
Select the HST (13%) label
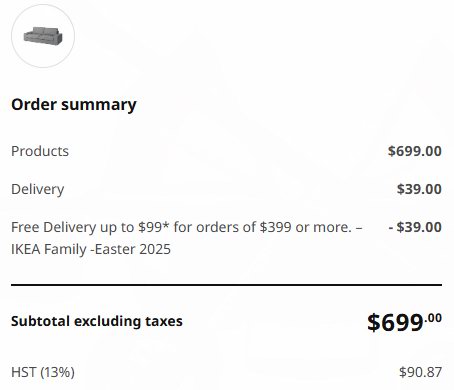pyautogui.click(x=43, y=372)
